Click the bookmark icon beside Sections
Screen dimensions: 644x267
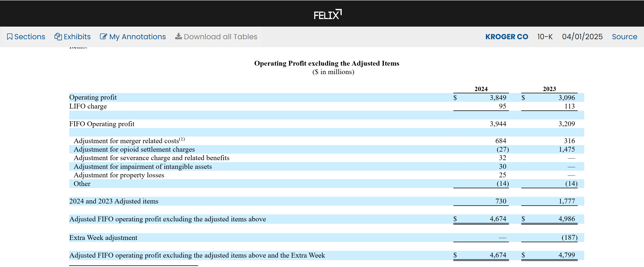(x=9, y=37)
